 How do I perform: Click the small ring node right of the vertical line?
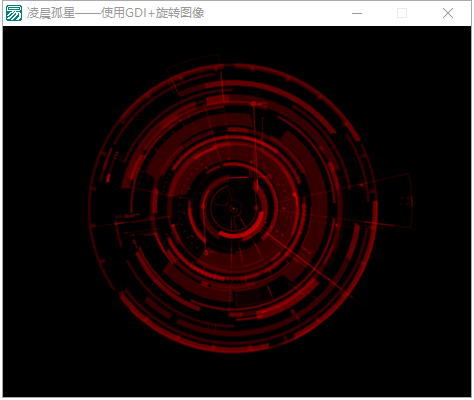(x=269, y=176)
